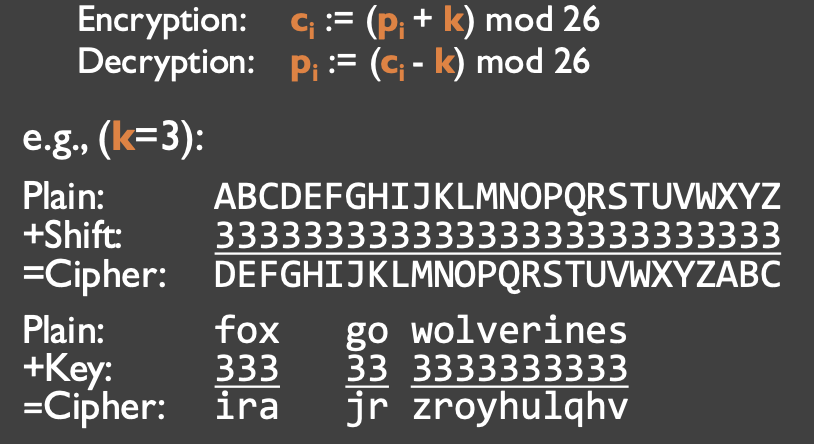Screen dimensions: 814x444
Task: Click the key '333' under fox
Action: point(247,369)
